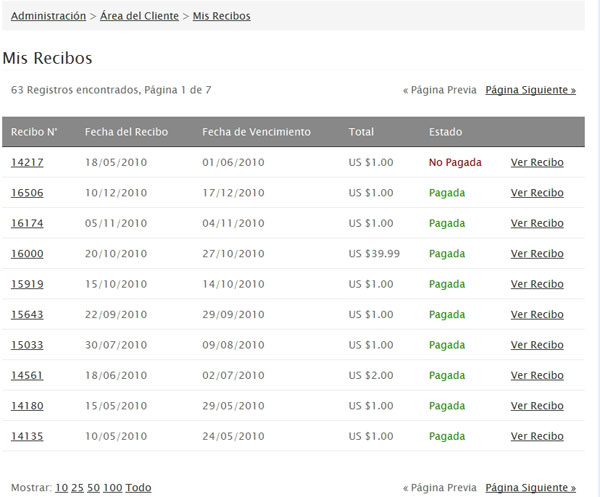Show 50 records per page
Screen dimensions: 600x497
(93, 488)
